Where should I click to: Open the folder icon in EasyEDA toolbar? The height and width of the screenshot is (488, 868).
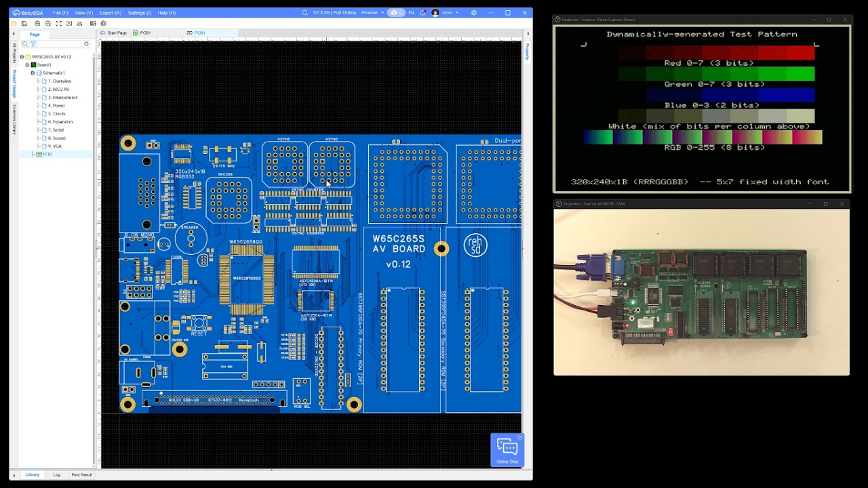tap(14, 23)
